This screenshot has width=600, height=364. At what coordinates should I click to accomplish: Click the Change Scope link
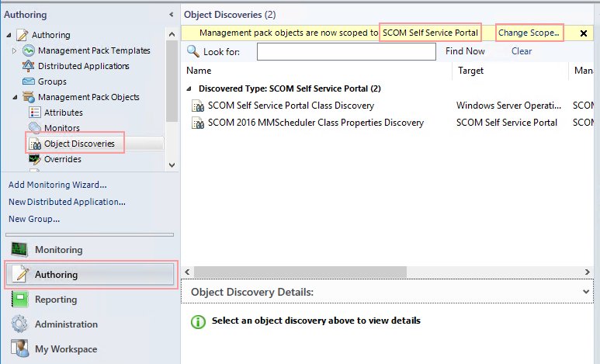(x=529, y=33)
